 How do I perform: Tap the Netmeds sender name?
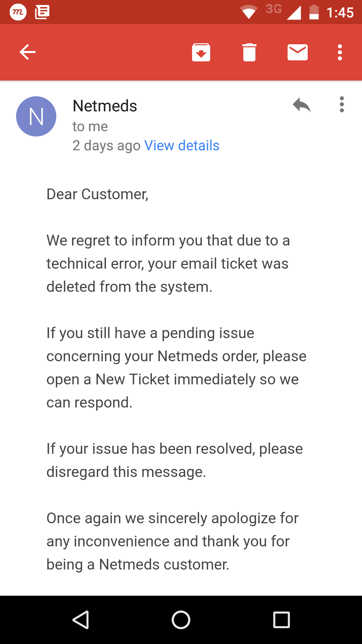coord(105,106)
